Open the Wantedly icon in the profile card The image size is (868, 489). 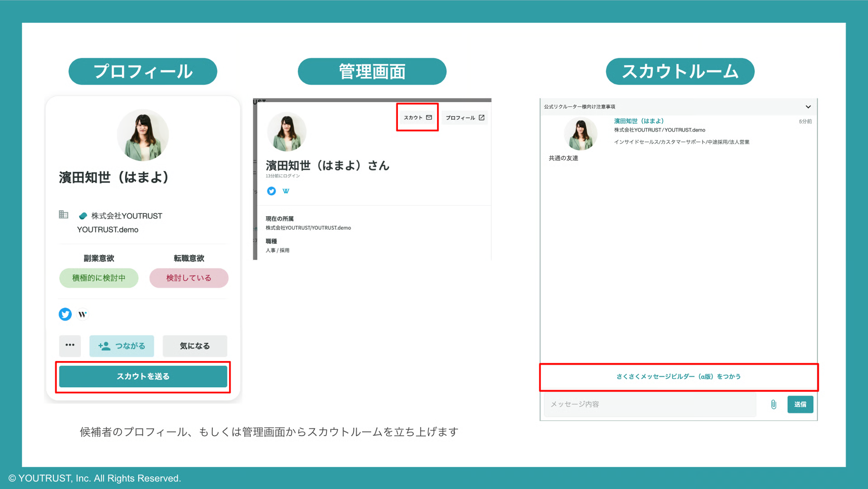[x=82, y=314]
